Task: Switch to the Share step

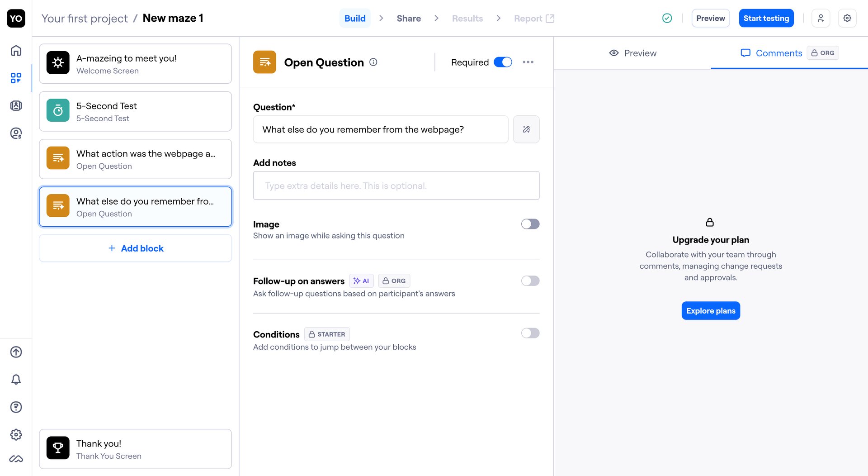Action: point(408,18)
